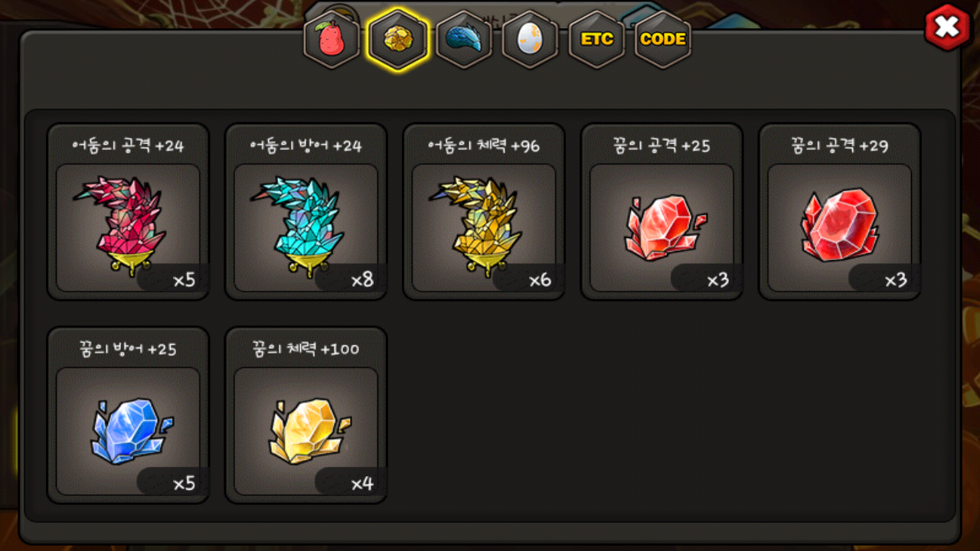Choose the blue gem 꿈의 방어 +25
The height and width of the screenshot is (551, 980).
coord(128,431)
